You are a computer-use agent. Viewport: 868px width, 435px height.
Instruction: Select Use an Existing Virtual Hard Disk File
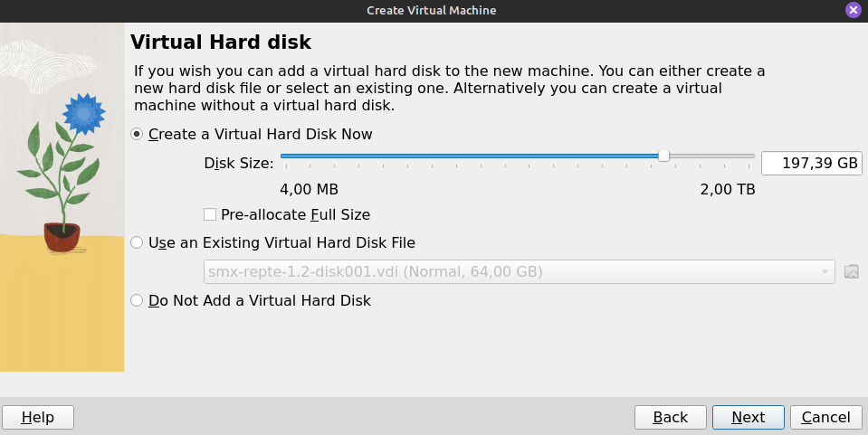272,243
